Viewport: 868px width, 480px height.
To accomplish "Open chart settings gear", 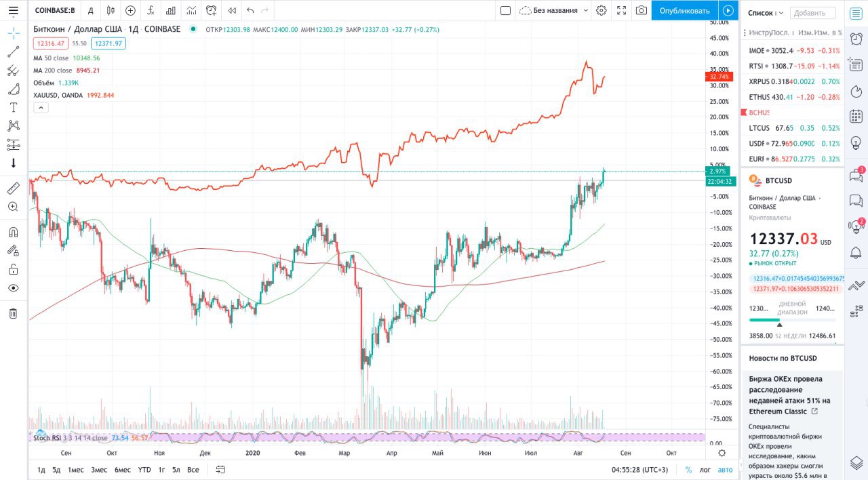I will tap(601, 10).
